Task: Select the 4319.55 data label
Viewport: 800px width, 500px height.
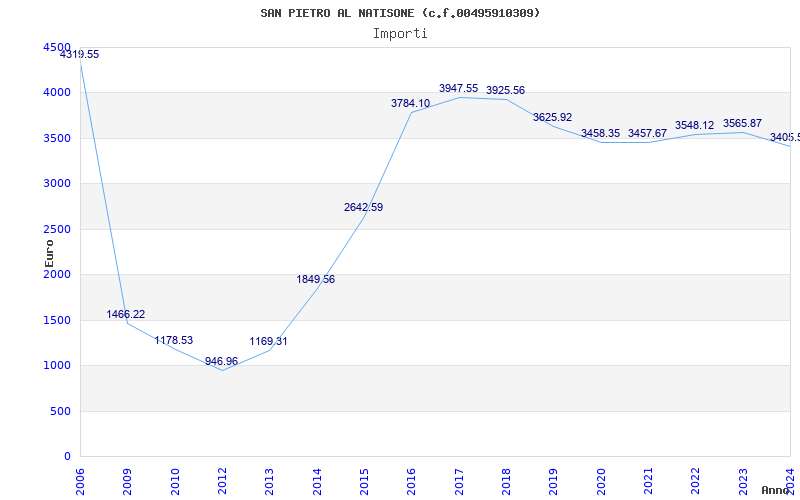Action: pos(80,55)
